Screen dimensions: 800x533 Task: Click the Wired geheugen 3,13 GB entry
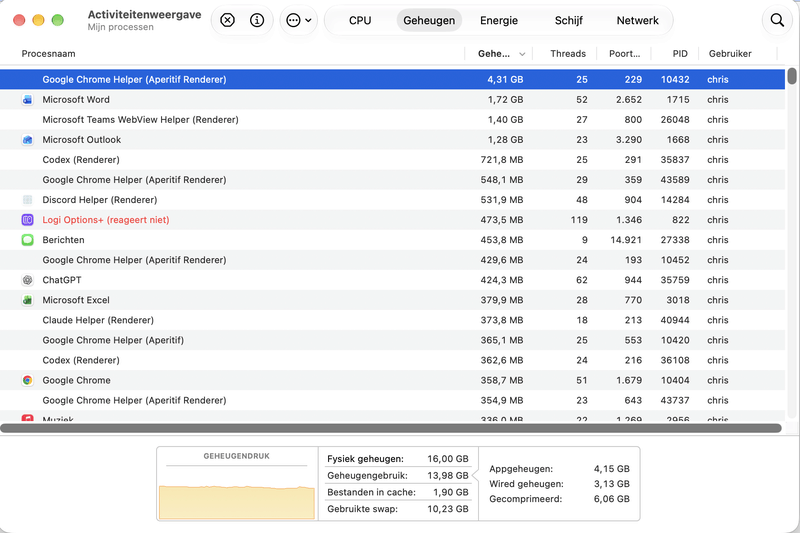point(559,484)
